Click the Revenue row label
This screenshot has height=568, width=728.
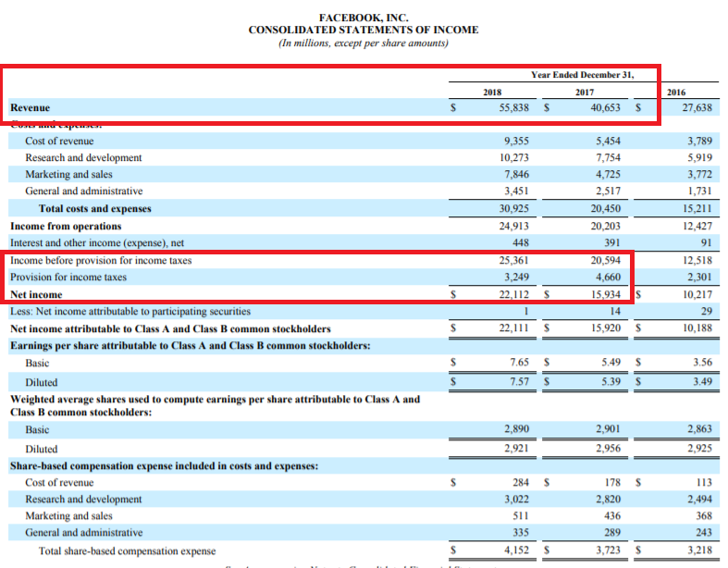point(31,107)
